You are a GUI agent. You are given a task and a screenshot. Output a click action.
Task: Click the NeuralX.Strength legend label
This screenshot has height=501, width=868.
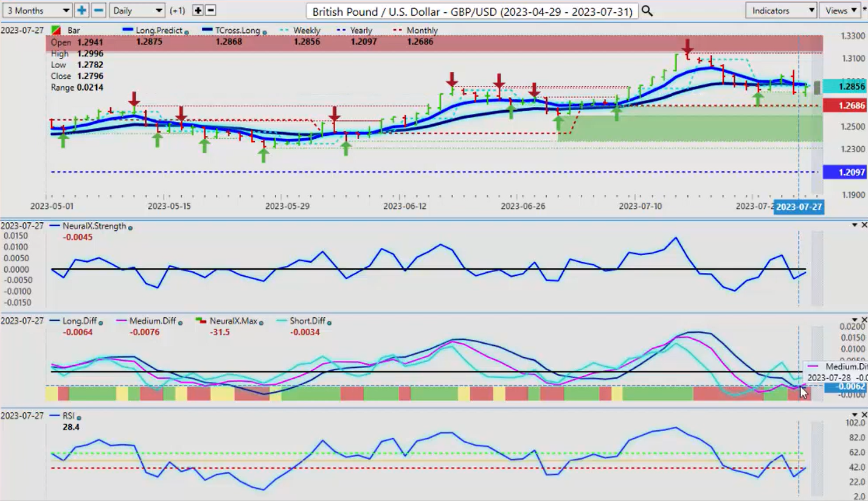[94, 226]
